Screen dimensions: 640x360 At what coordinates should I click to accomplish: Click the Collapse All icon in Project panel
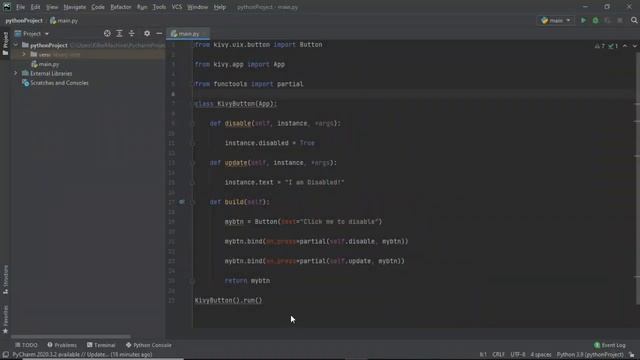pos(131,33)
